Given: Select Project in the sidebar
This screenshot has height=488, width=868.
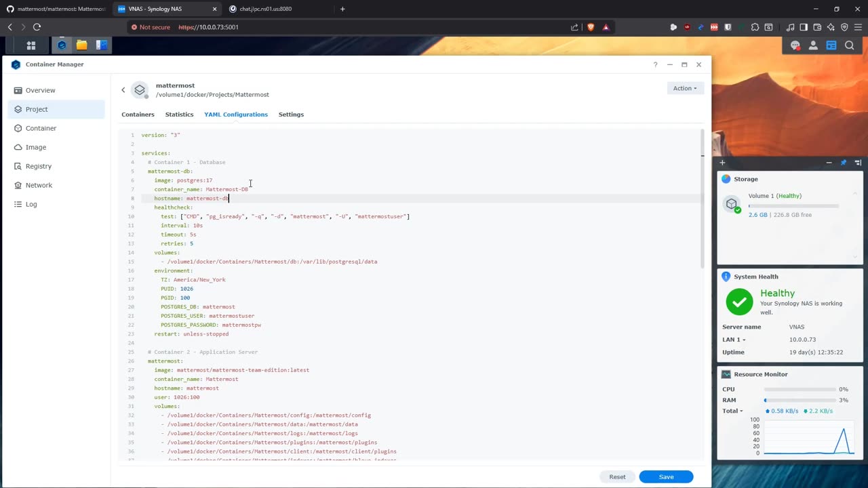Looking at the screenshot, I should pyautogui.click(x=56, y=109).
